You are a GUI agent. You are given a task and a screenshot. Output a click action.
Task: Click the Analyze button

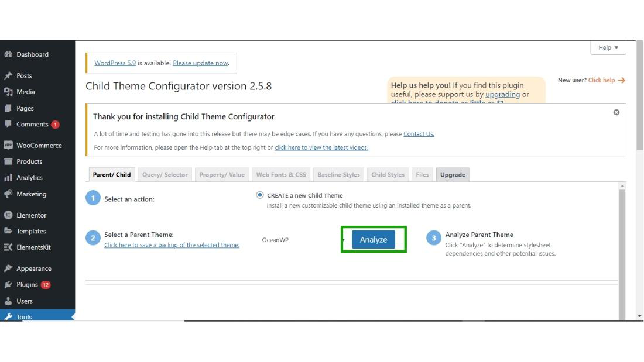[374, 239]
